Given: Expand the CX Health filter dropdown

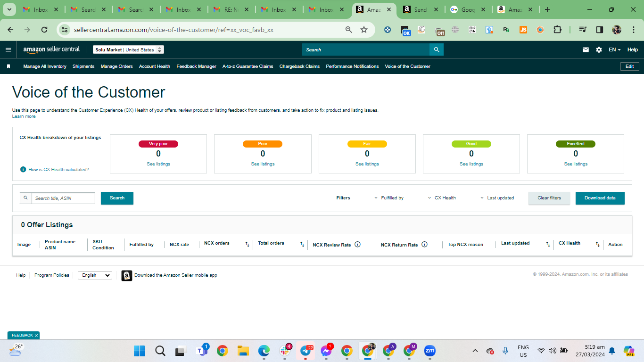Looking at the screenshot, I should click(x=442, y=198).
